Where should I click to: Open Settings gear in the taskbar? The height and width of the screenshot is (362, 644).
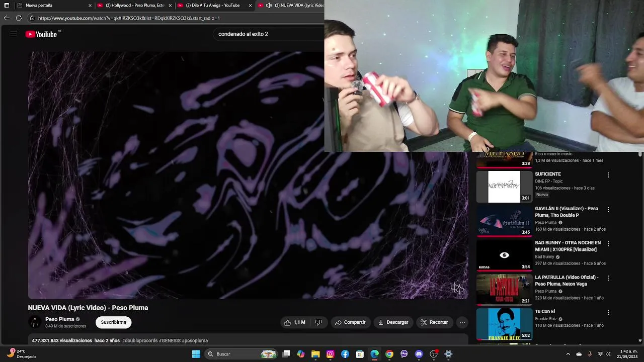[448, 354]
